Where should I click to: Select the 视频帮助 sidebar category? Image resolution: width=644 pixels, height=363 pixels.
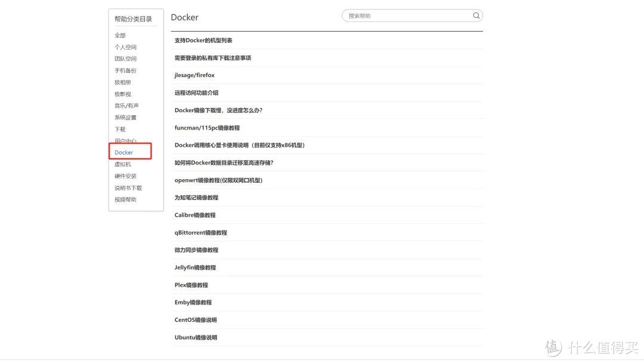(125, 199)
